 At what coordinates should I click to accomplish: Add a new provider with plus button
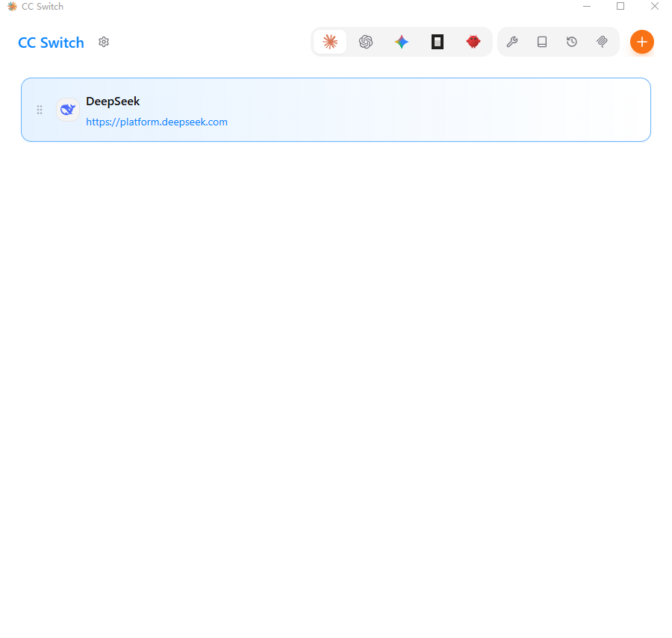click(641, 42)
